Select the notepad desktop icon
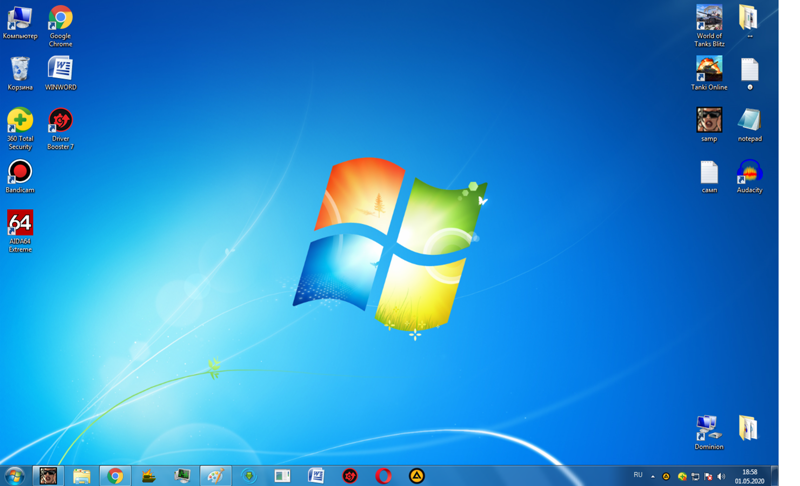The height and width of the screenshot is (486, 800). (749, 125)
